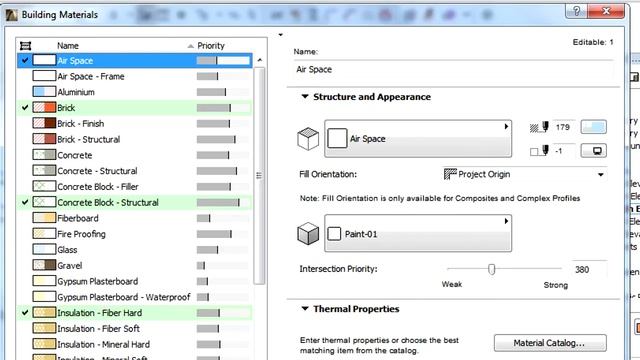Open the dialog Help question mark button
This screenshot has width=640, height=360.
[x=576, y=11]
